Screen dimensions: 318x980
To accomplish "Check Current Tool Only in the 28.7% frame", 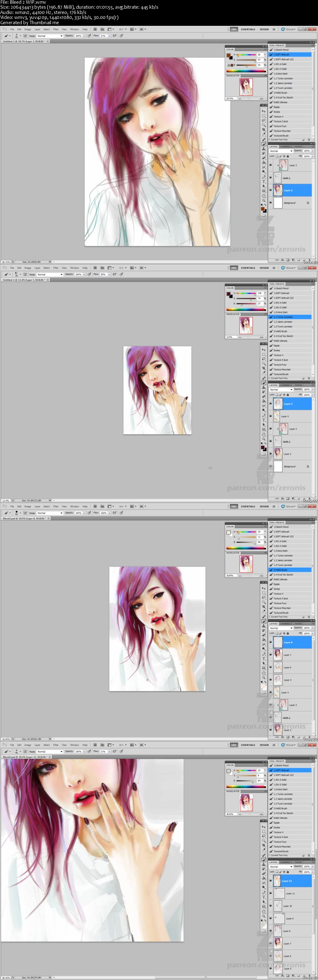I will click(x=270, y=140).
